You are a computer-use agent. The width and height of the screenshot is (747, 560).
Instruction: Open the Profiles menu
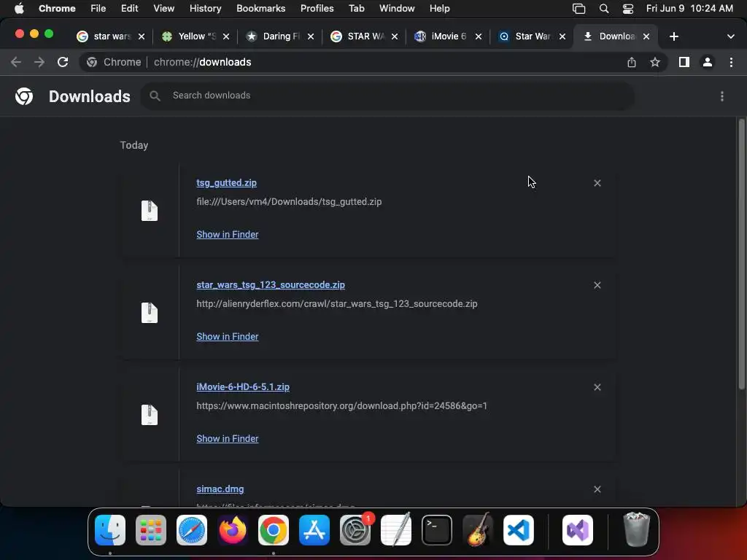tap(317, 8)
